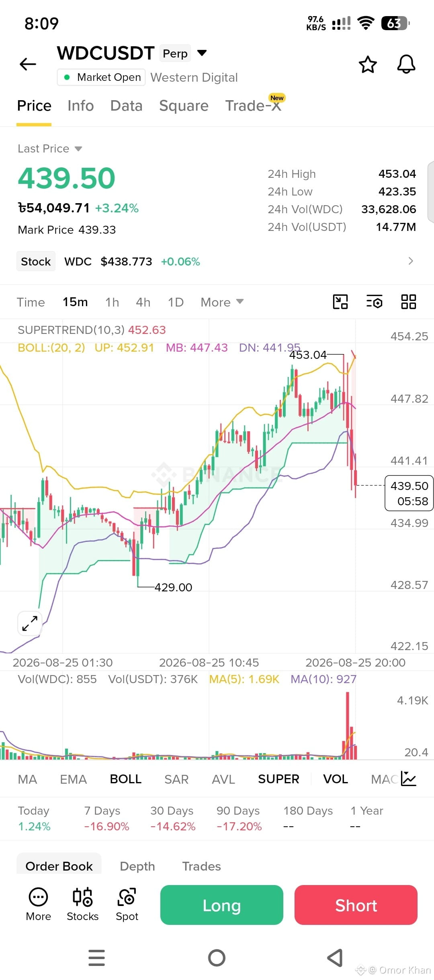Toggle the SUPER indicator off

tap(278, 779)
